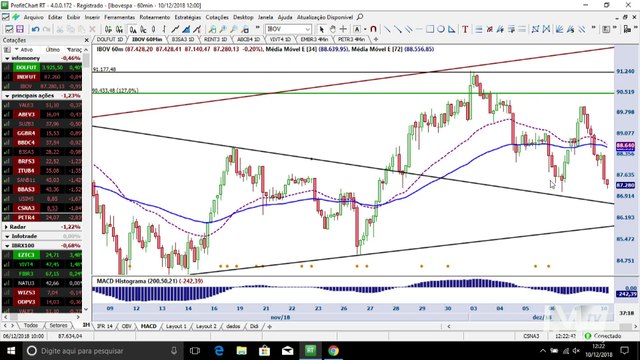Viewport: 640px width, 360px height.
Task: Click the Conectado connection status indicator
Action: tap(603, 336)
